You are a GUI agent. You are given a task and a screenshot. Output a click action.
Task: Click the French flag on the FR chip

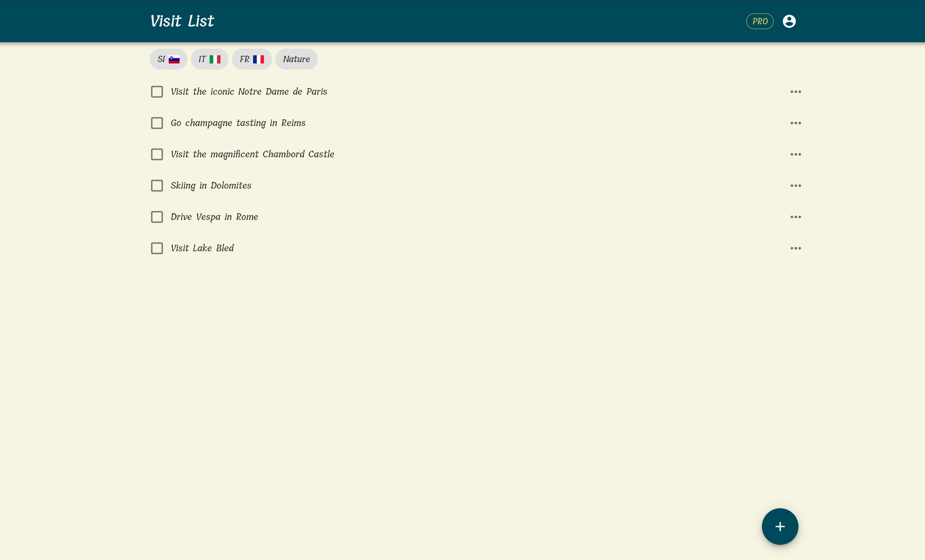point(259,59)
